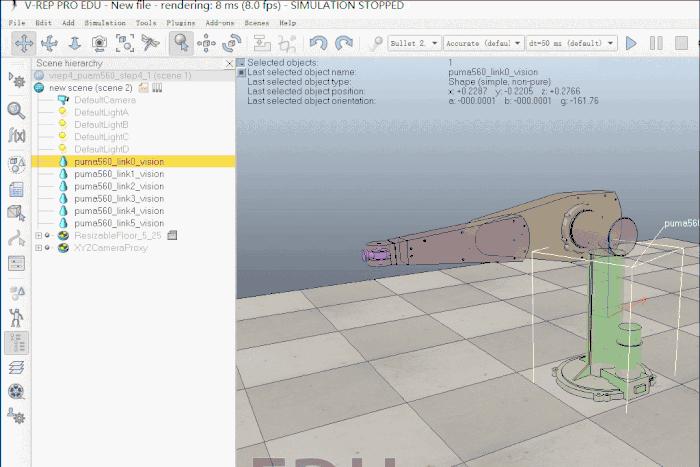Viewport: 700px width, 467px height.
Task: Select puma560_link3_vision in hierarchy
Action: [118, 199]
